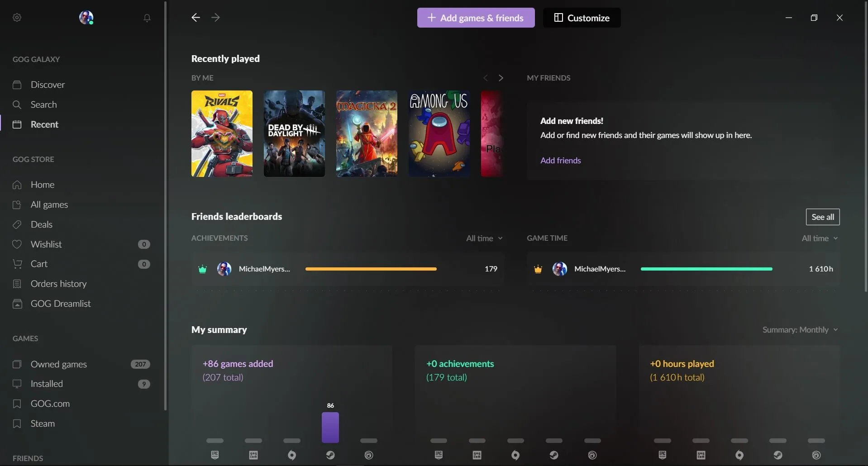The height and width of the screenshot is (466, 868).
Task: Click MichaelMyers achievements leaderboard row
Action: click(348, 269)
